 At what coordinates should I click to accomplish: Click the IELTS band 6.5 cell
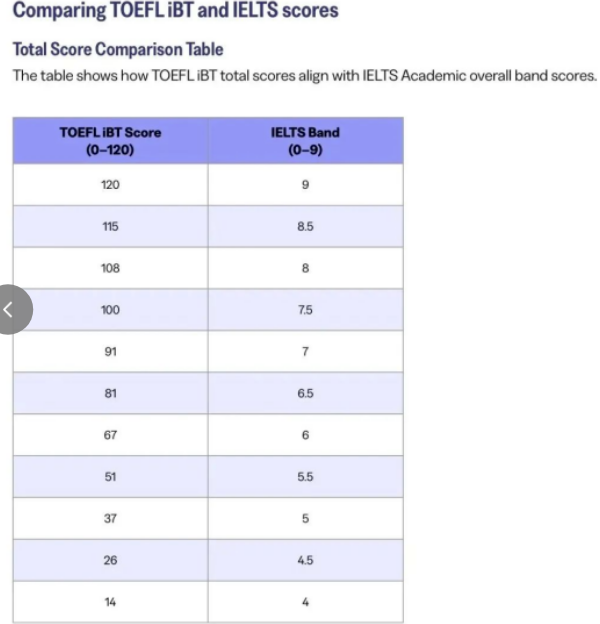point(305,393)
